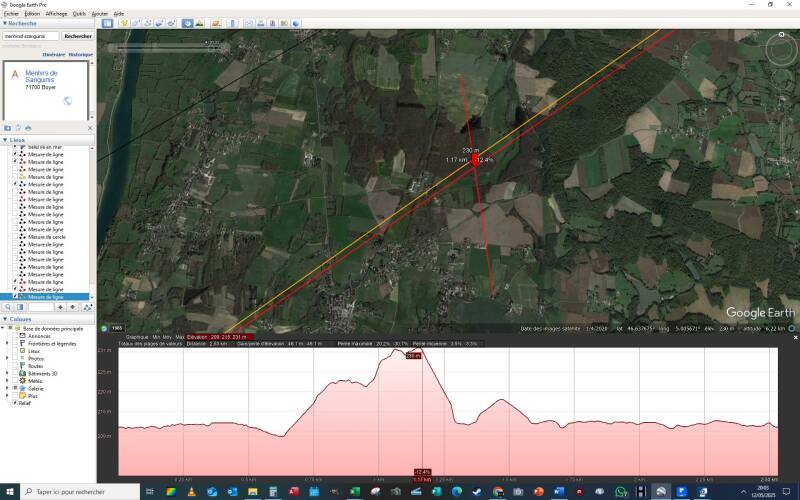Click the compass navigation ring
This screenshot has height=500, width=800.
click(x=781, y=49)
